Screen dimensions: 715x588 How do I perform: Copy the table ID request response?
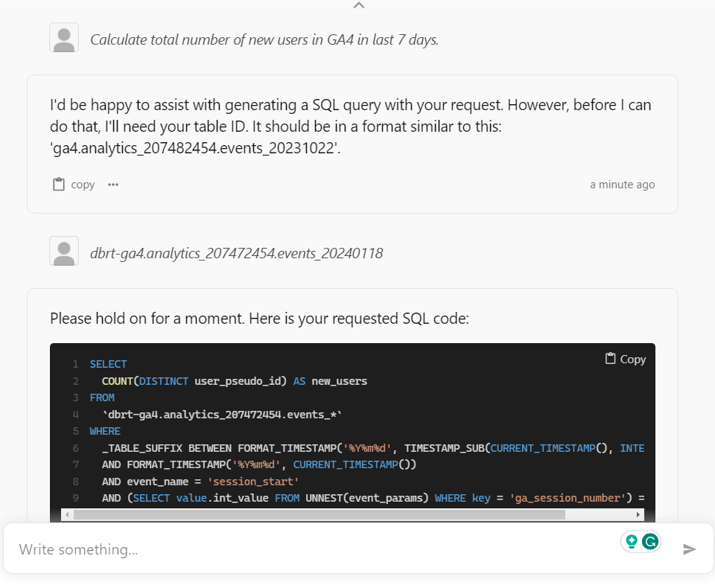click(x=74, y=185)
